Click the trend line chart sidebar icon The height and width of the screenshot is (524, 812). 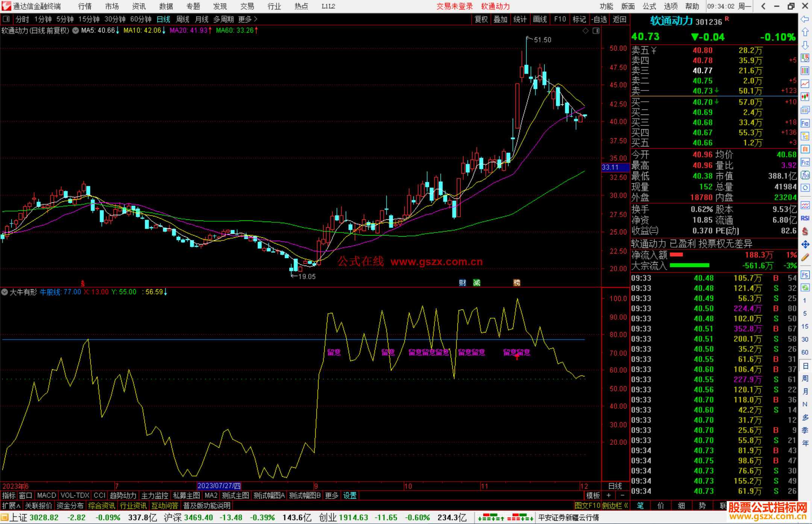tap(805, 84)
